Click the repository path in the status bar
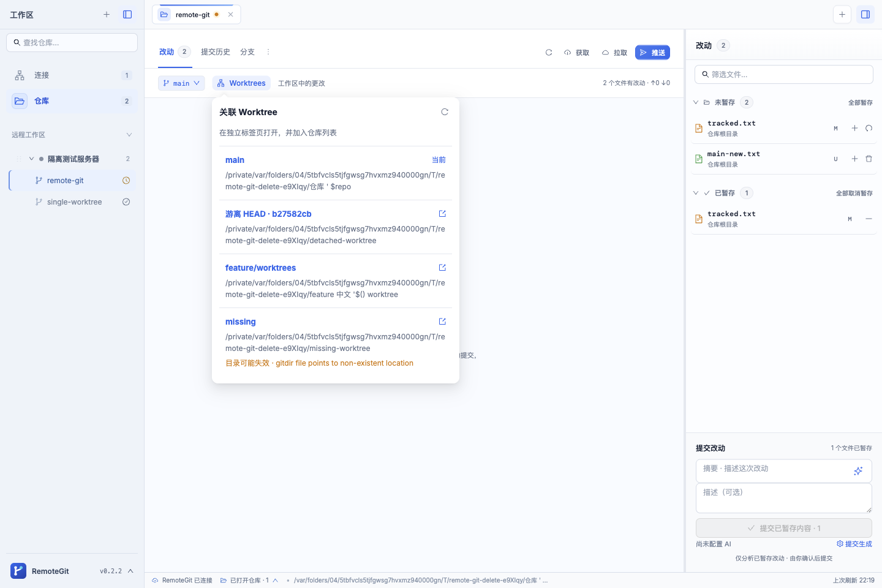The height and width of the screenshot is (588, 882). [x=420, y=580]
